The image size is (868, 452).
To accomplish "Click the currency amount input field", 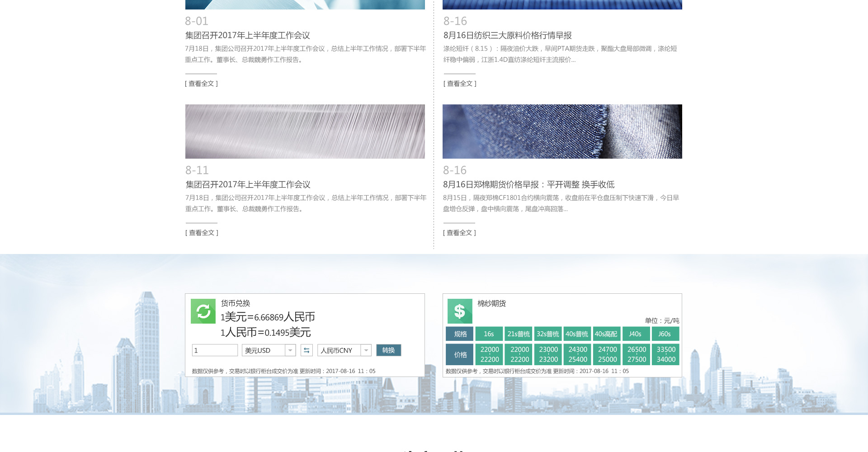I will click(x=215, y=350).
